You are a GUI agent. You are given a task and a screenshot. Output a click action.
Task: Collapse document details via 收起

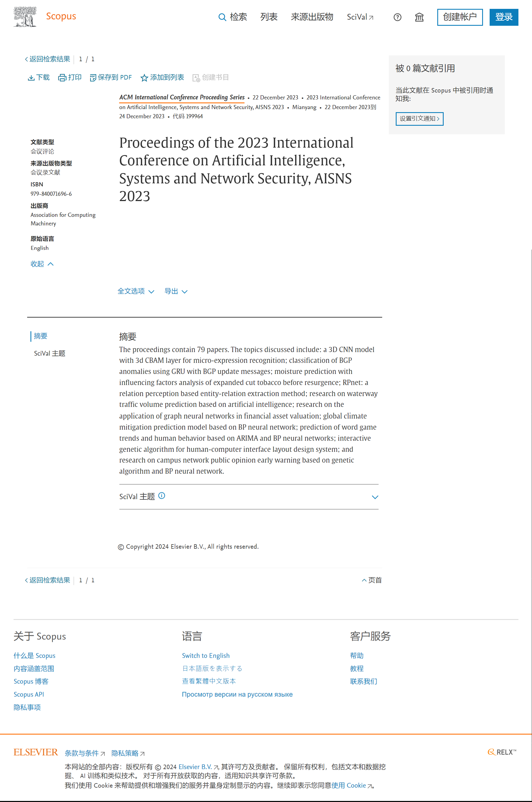(42, 264)
